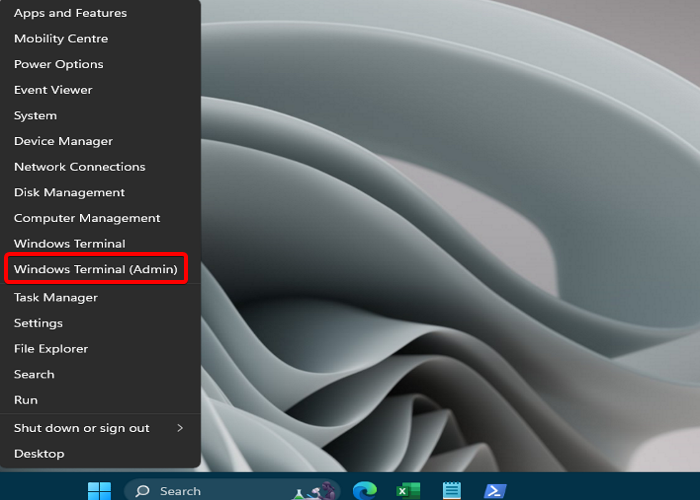The width and height of the screenshot is (700, 500).
Task: Show the Desktop via menu entry
Action: point(100,454)
